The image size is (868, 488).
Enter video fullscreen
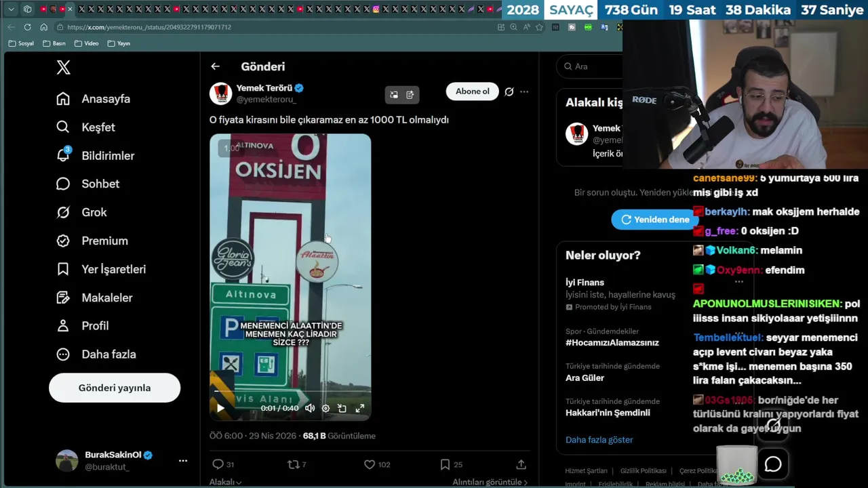(360, 408)
